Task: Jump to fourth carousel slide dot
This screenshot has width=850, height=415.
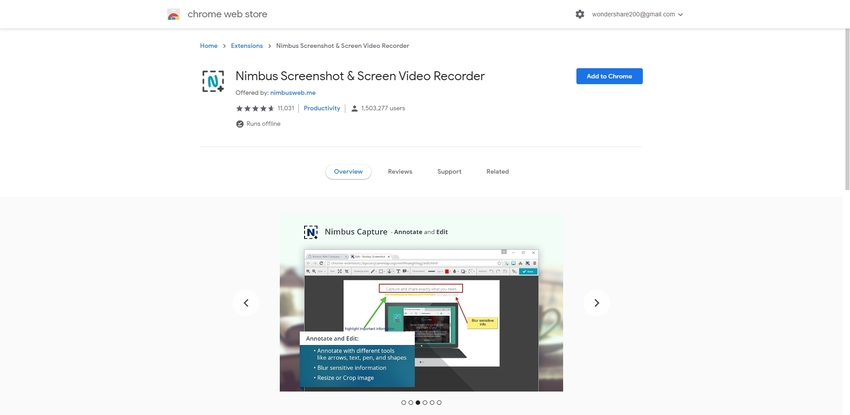Action: pos(425,403)
